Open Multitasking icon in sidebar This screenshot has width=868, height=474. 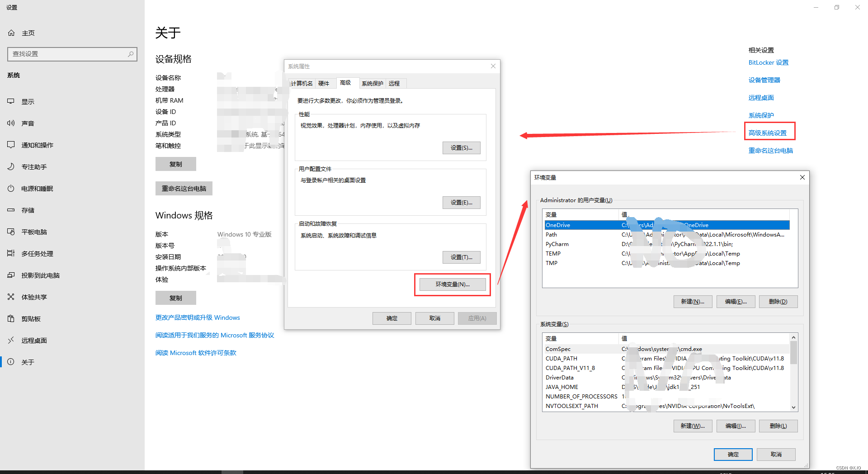point(11,253)
